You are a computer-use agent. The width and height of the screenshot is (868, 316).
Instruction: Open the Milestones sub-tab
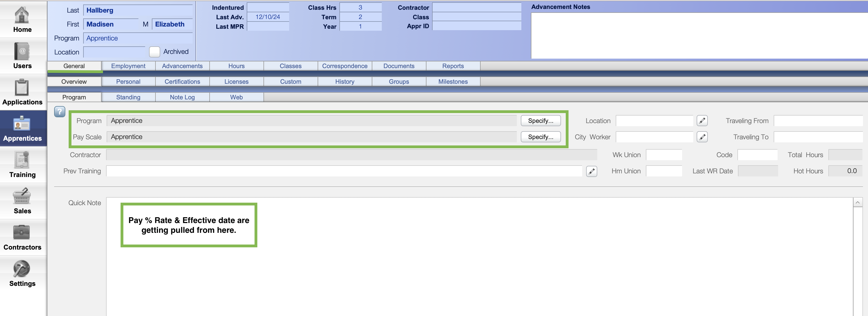point(453,81)
